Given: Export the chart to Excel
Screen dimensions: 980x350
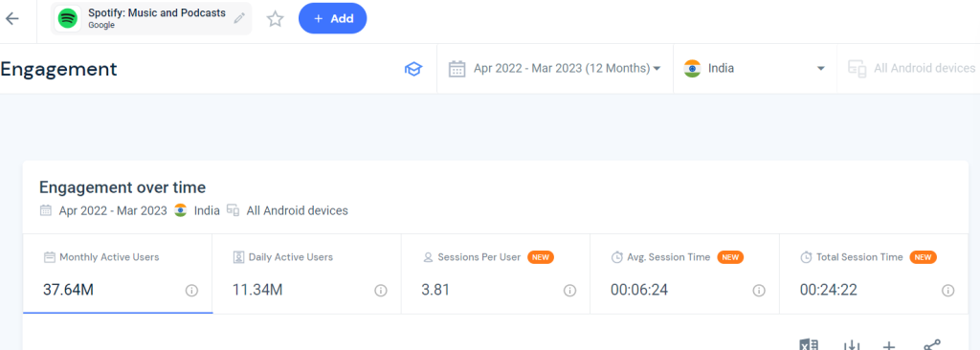Looking at the screenshot, I should pos(810,345).
